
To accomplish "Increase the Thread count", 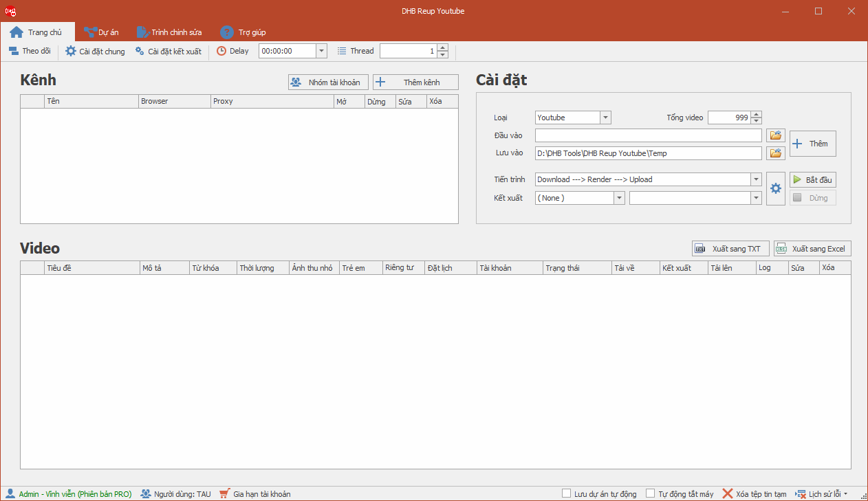I will pos(442,47).
